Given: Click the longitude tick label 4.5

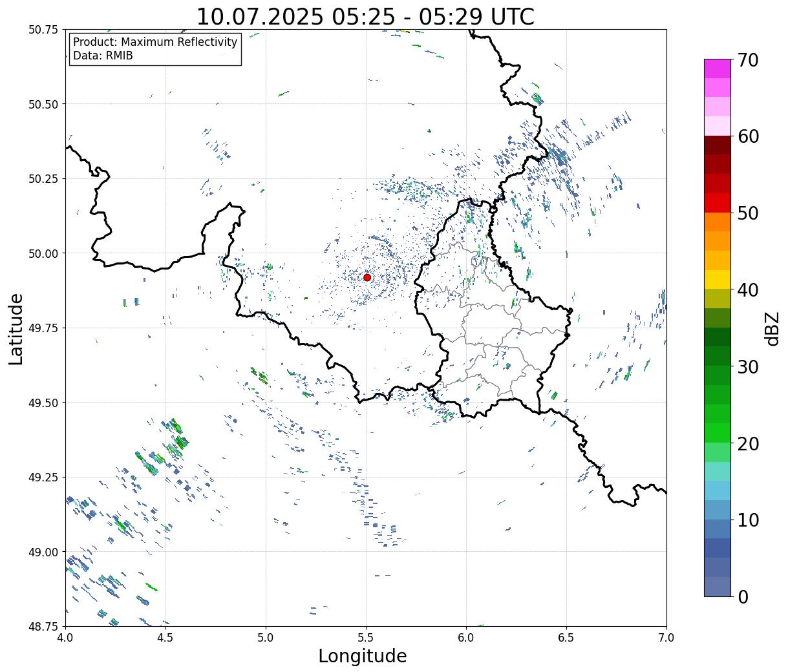Looking at the screenshot, I should 165,638.
